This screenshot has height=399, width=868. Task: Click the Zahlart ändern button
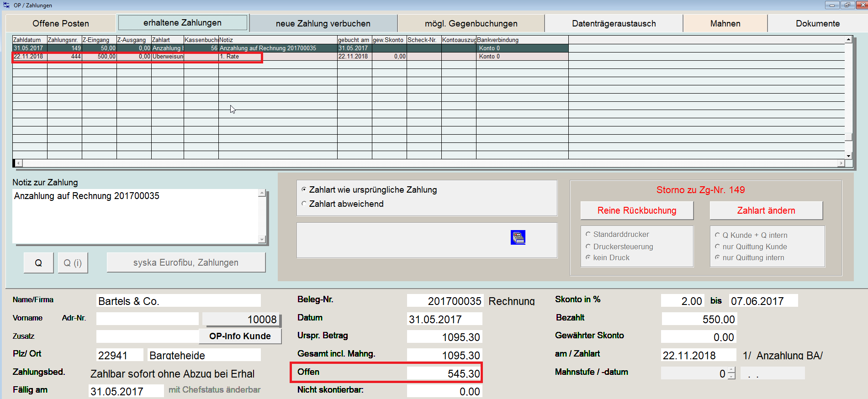pyautogui.click(x=766, y=210)
